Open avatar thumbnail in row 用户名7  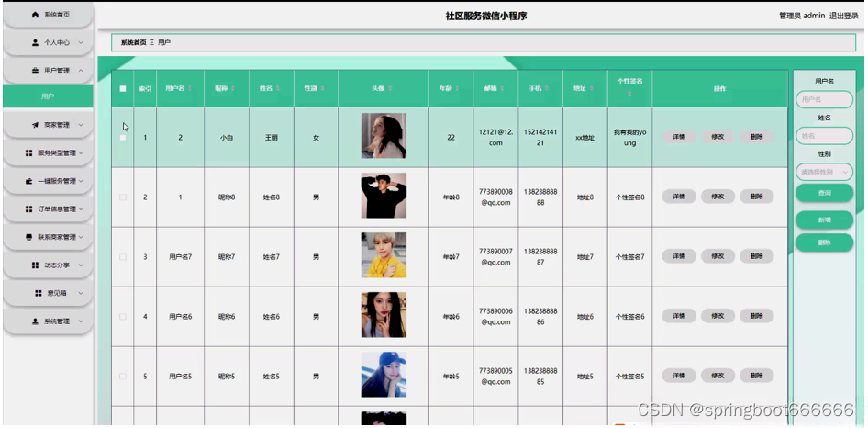click(384, 255)
